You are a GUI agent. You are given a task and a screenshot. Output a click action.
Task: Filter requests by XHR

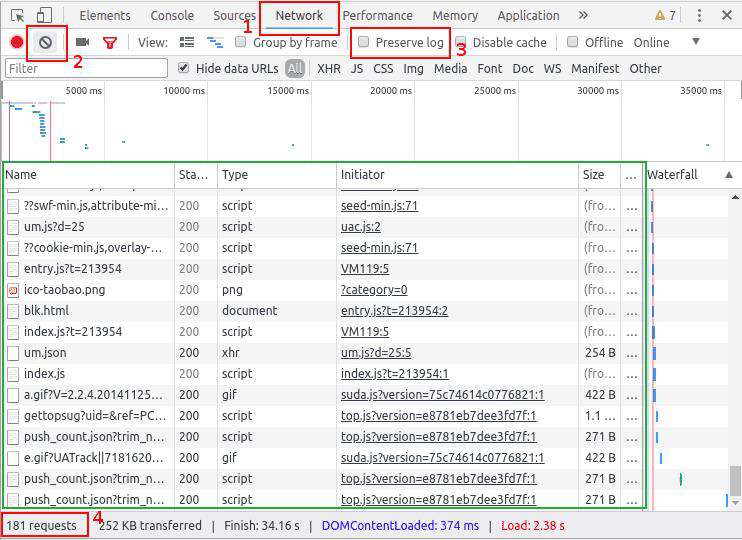click(329, 69)
